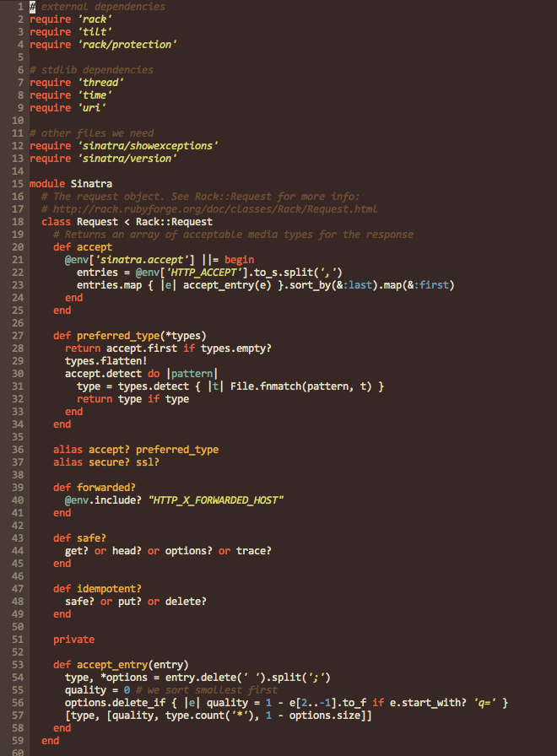Click 'idempotent?' method name on line 47
Screen dimensions: 557x756
[109, 589]
